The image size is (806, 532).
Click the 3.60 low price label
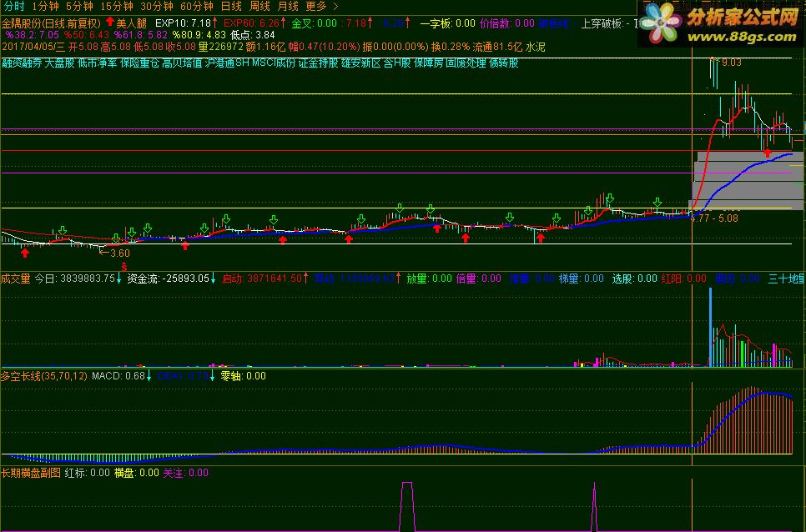point(120,253)
